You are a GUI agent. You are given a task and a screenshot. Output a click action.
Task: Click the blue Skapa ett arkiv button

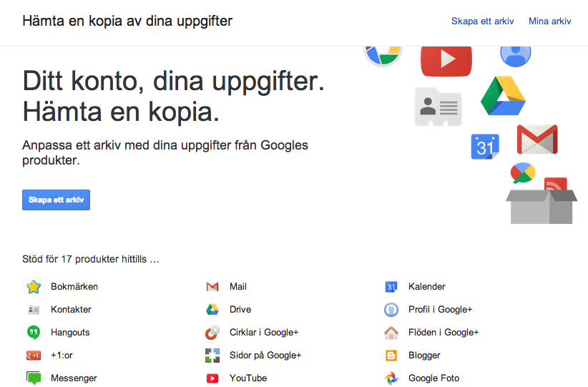tap(56, 200)
